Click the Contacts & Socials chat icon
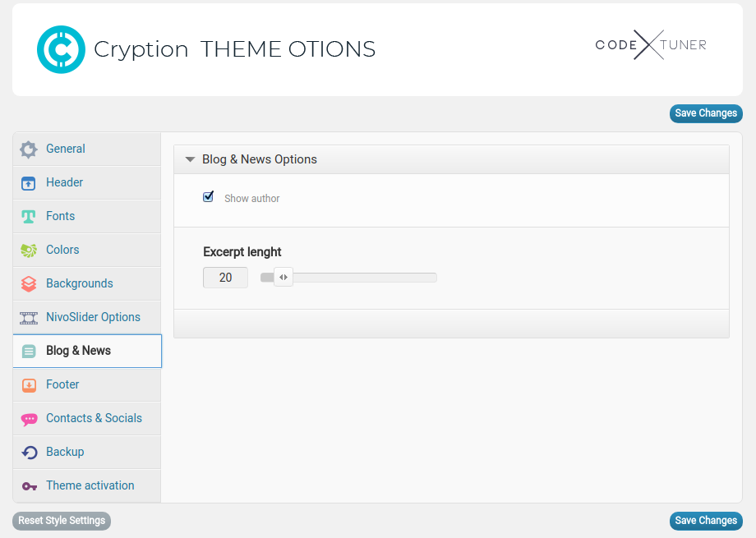The image size is (756, 538). pyautogui.click(x=29, y=419)
